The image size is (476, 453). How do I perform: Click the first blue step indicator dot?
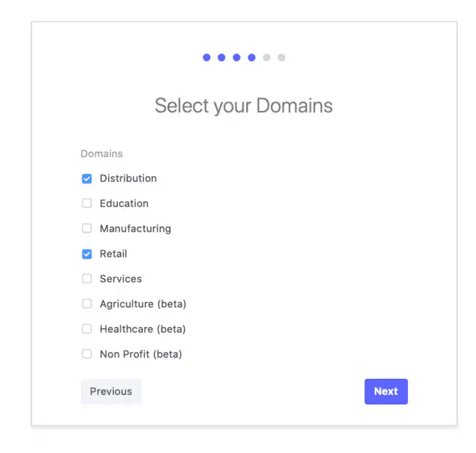[207, 58]
